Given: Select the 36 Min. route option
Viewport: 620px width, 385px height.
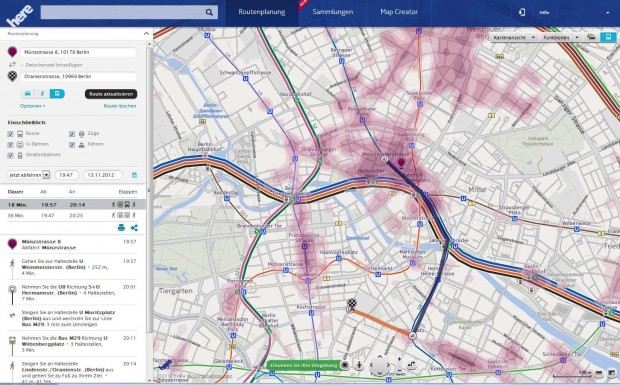Looking at the screenshot, I should pos(72,215).
